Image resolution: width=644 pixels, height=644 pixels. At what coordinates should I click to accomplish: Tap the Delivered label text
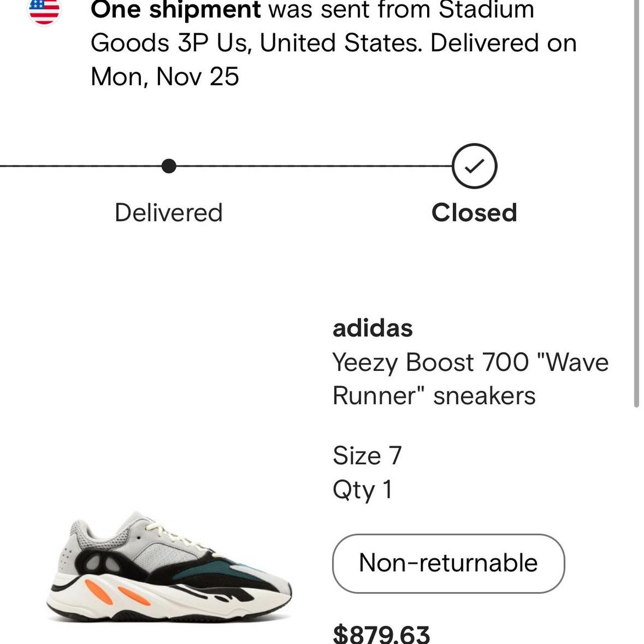coord(169,212)
